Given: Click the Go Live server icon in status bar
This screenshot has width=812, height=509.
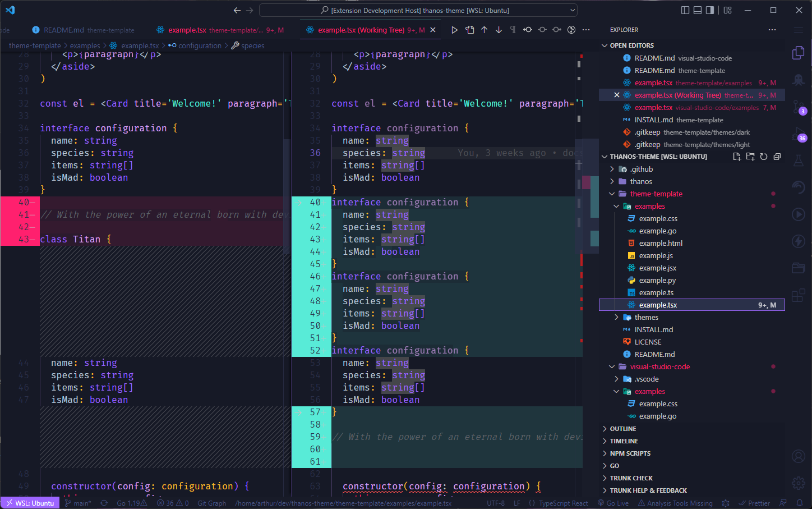Looking at the screenshot, I should 613,503.
